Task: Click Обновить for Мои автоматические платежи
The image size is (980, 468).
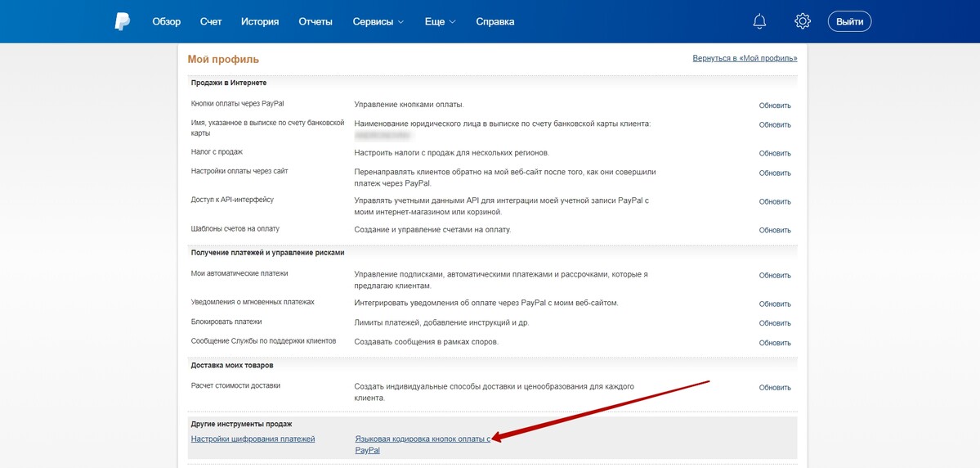Action: point(775,275)
